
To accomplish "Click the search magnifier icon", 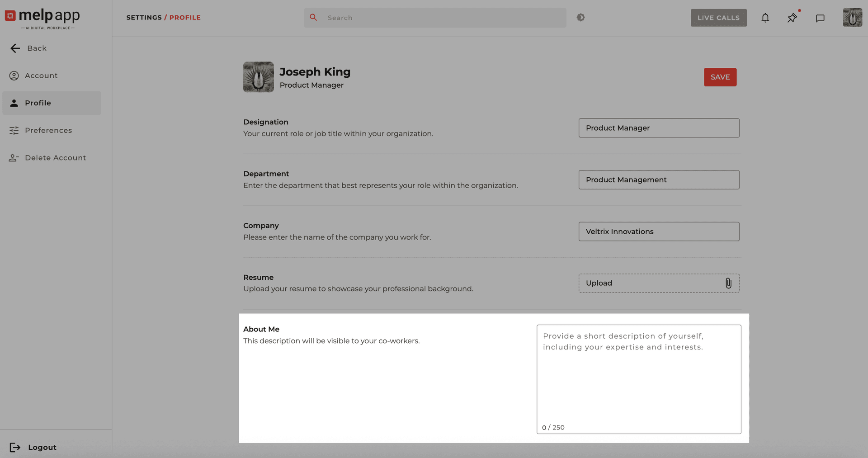I will coord(313,18).
